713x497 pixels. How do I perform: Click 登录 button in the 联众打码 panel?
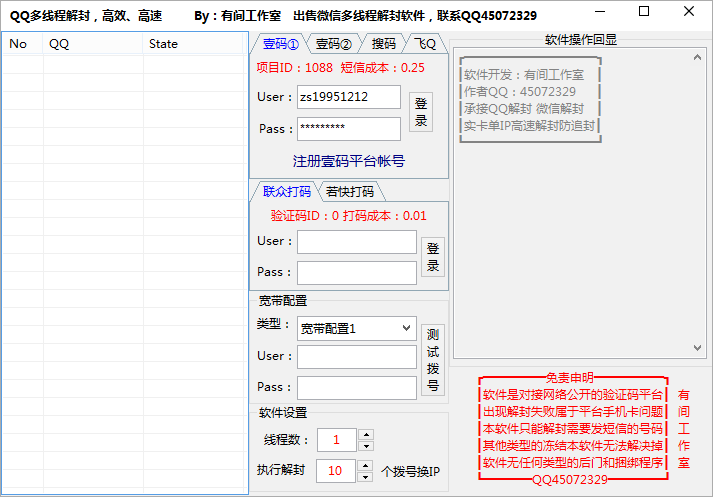(433, 257)
